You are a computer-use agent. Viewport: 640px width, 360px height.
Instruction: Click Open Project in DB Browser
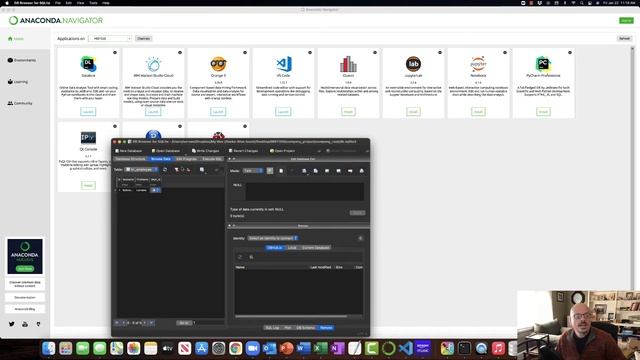click(x=282, y=151)
